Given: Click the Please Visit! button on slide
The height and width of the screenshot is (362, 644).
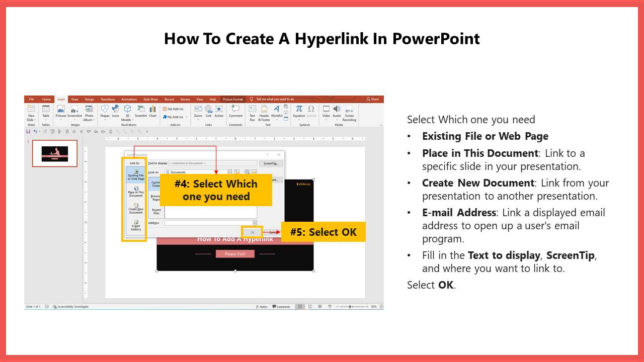Looking at the screenshot, I should [235, 254].
